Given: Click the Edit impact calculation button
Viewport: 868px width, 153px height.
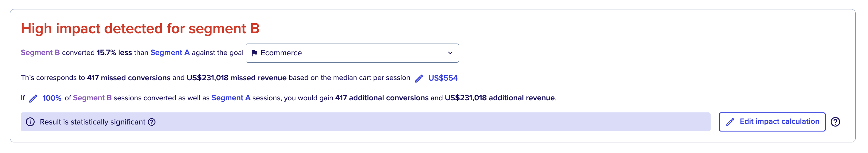Looking at the screenshot, I should point(772,122).
